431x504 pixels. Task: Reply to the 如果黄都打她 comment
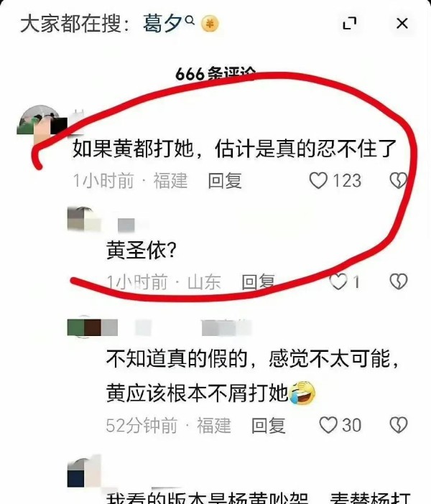225,180
